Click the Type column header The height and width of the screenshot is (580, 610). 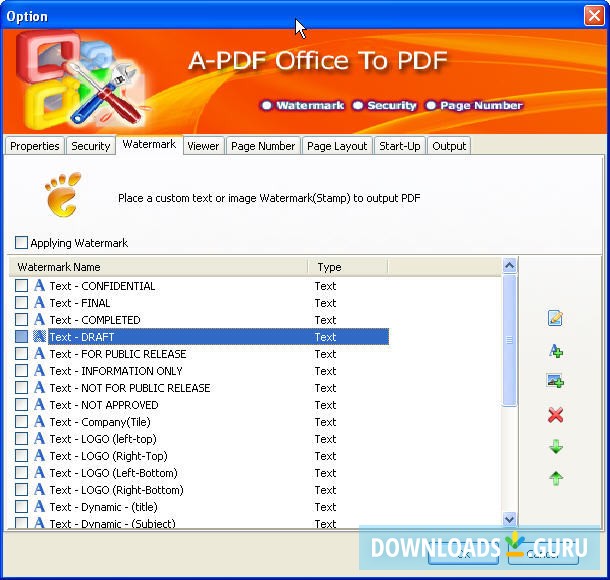point(348,267)
